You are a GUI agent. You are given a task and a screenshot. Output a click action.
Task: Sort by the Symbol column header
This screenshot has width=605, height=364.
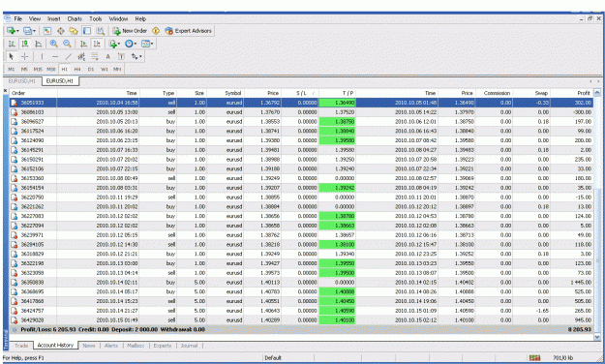point(225,93)
